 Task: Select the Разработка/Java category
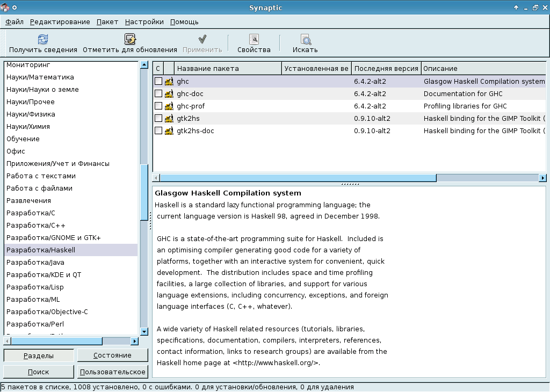click(x=35, y=263)
